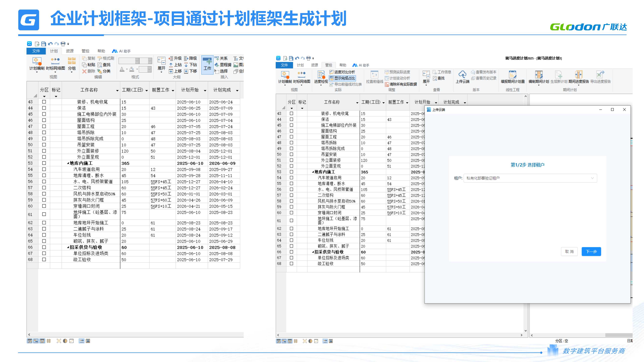Image resolution: width=644 pixels, height=362 pixels.
Task: Select the 里程碑 milestone insert icon
Action: click(x=217, y=65)
